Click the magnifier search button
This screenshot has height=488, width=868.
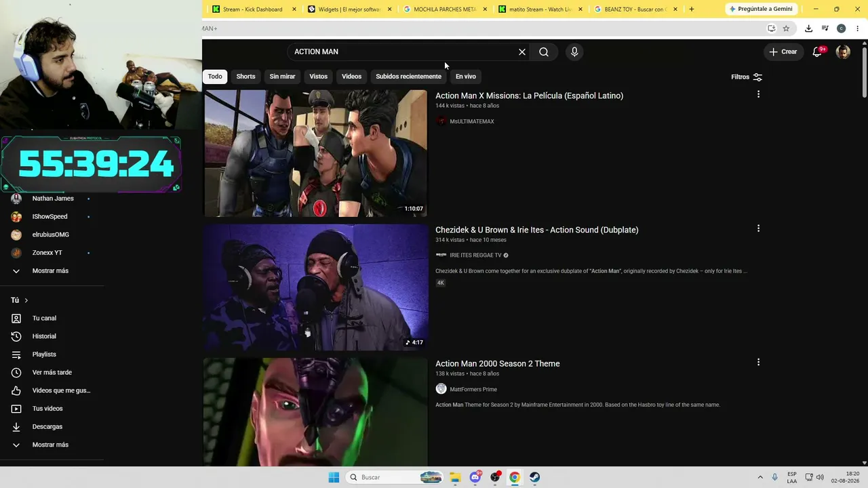click(x=544, y=52)
